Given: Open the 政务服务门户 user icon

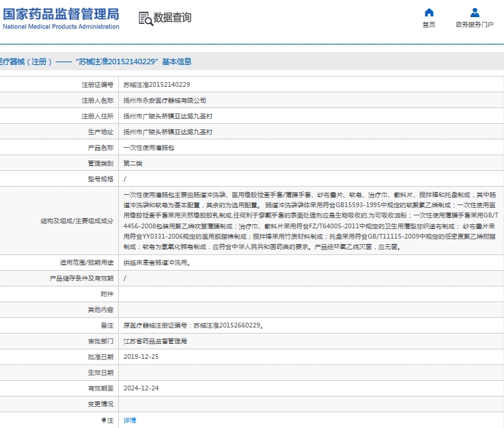Looking at the screenshot, I should 475,12.
